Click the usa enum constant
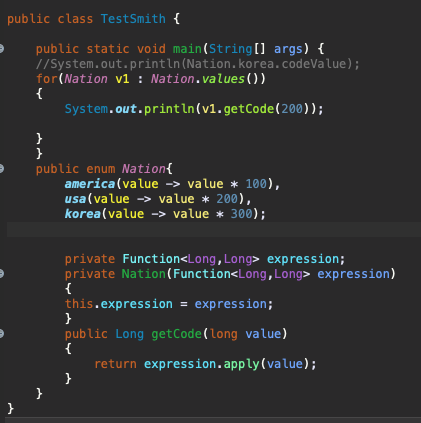 coord(75,199)
